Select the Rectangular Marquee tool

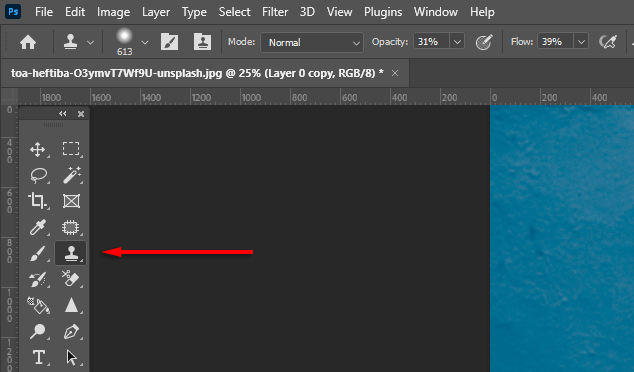pos(71,149)
